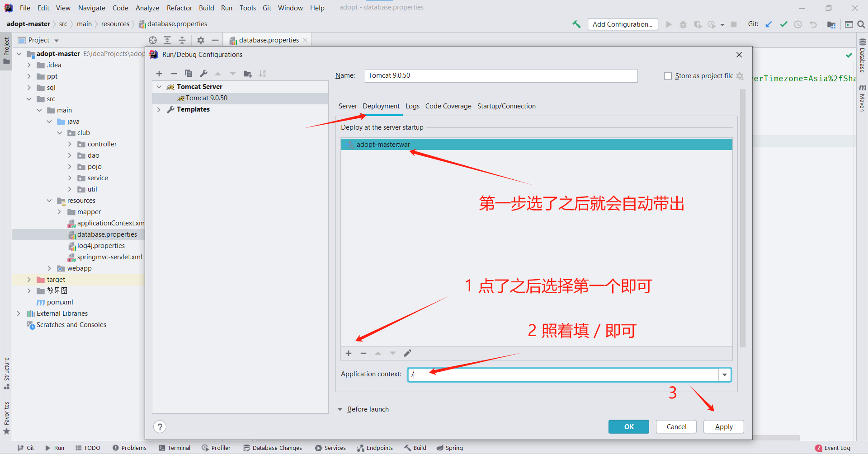Expand the target folder

click(x=29, y=280)
